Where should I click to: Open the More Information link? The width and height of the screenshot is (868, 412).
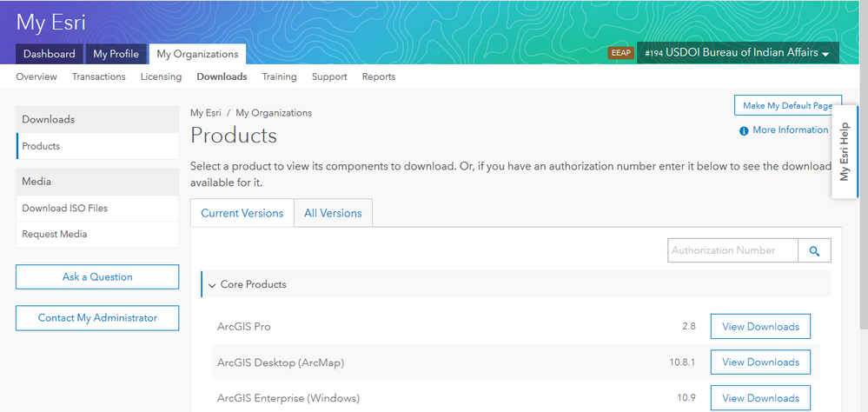point(790,130)
